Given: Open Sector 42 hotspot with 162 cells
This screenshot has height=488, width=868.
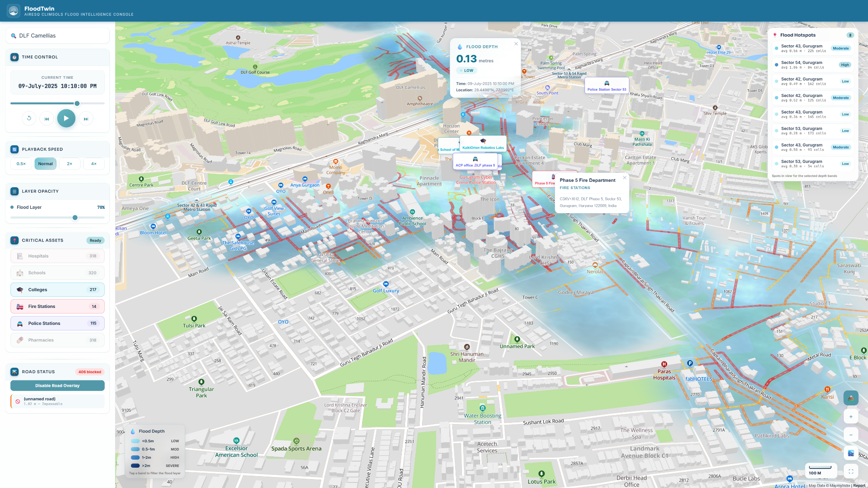Looking at the screenshot, I should tap(813, 81).
